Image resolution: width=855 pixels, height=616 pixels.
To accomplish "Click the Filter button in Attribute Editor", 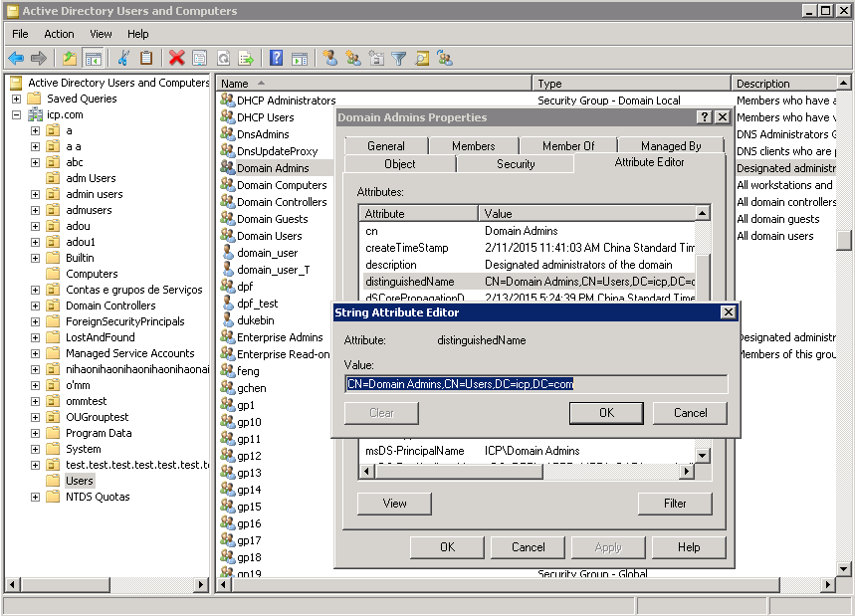I will (675, 504).
